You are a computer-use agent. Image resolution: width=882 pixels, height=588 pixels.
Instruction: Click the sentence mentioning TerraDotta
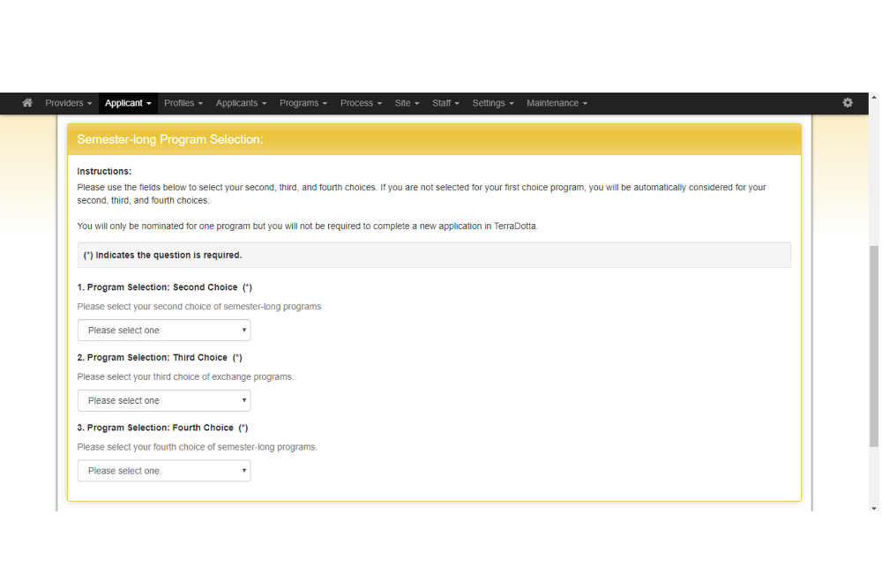[x=307, y=226]
